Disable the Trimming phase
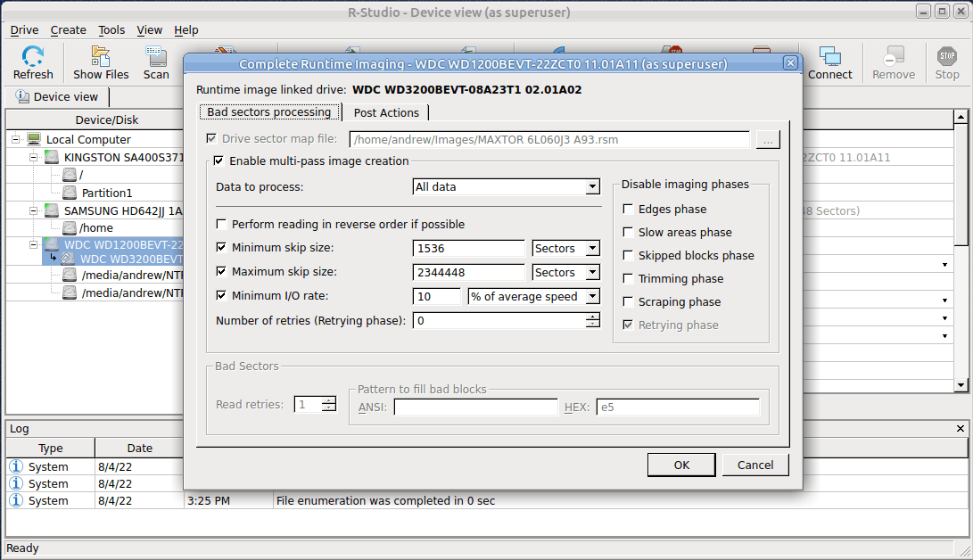Viewport: 973px width, 560px height. click(x=628, y=278)
